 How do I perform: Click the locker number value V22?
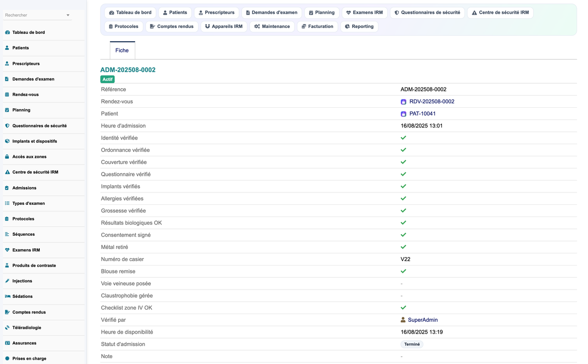(405, 259)
